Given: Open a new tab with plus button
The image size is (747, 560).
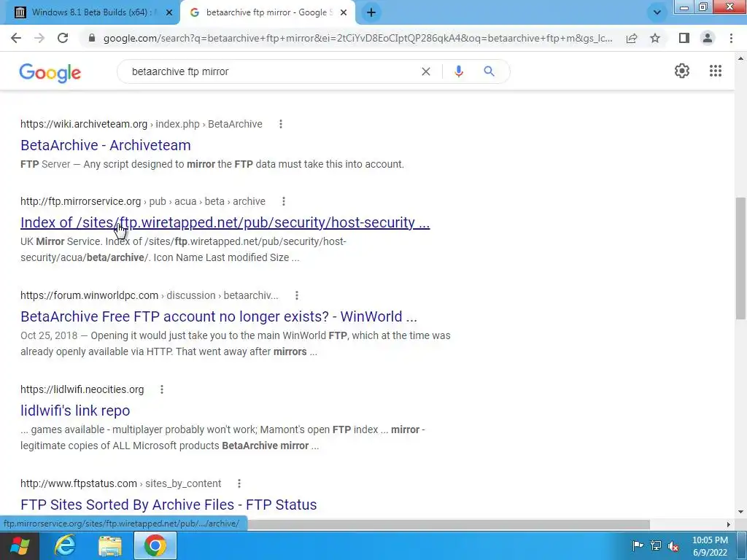Looking at the screenshot, I should pos(371,13).
